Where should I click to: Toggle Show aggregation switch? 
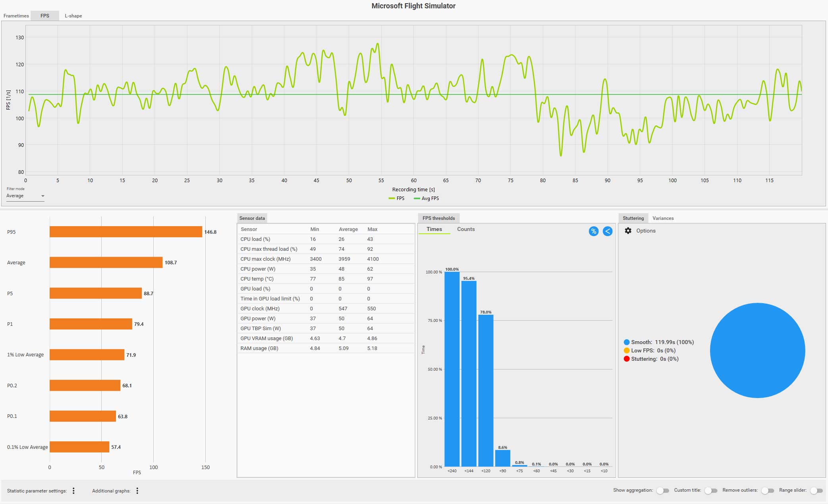coord(662,491)
